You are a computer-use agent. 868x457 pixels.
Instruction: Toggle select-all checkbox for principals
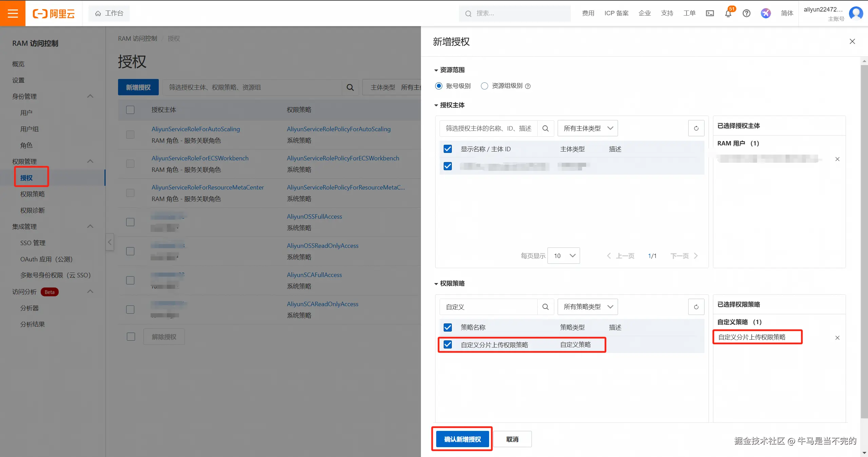click(448, 149)
